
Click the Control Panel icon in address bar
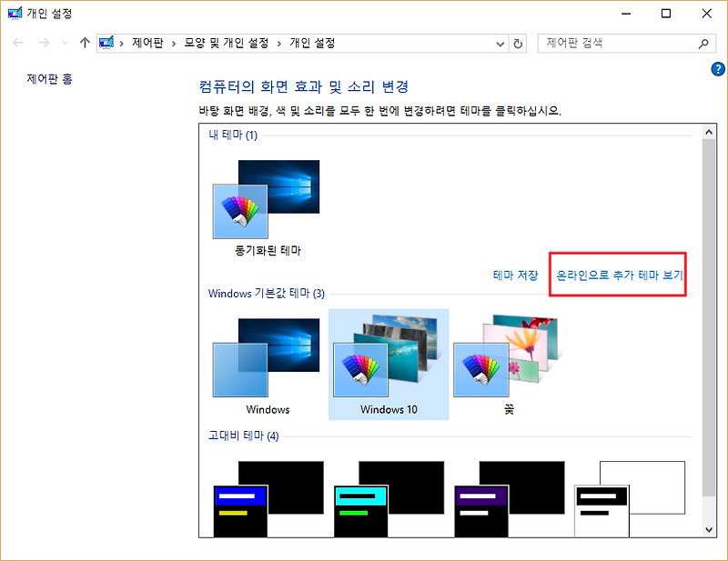[106, 43]
